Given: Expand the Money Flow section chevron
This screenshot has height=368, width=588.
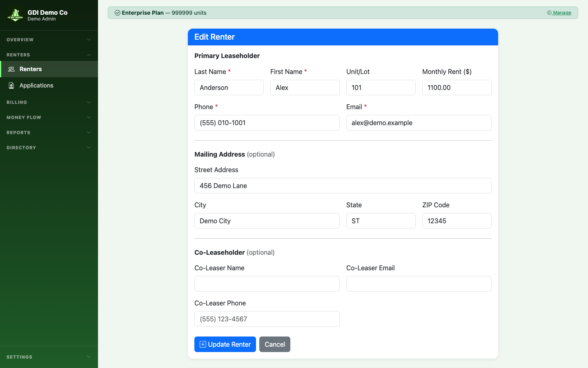Looking at the screenshot, I should click(x=89, y=117).
